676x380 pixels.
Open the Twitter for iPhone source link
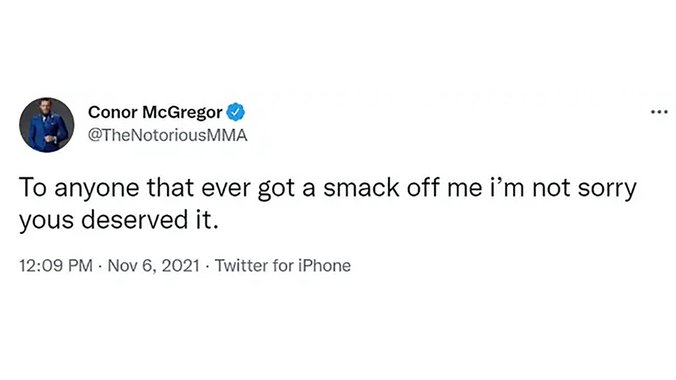tap(283, 266)
